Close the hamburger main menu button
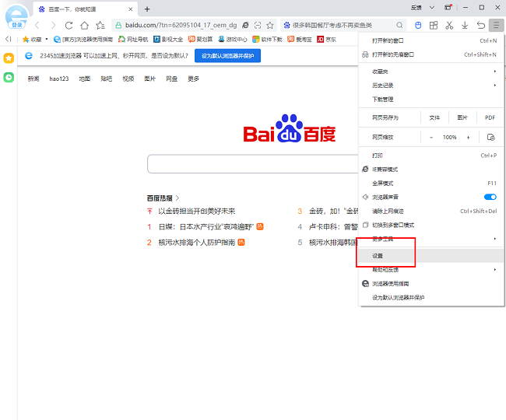The width and height of the screenshot is (506, 420). tap(497, 25)
